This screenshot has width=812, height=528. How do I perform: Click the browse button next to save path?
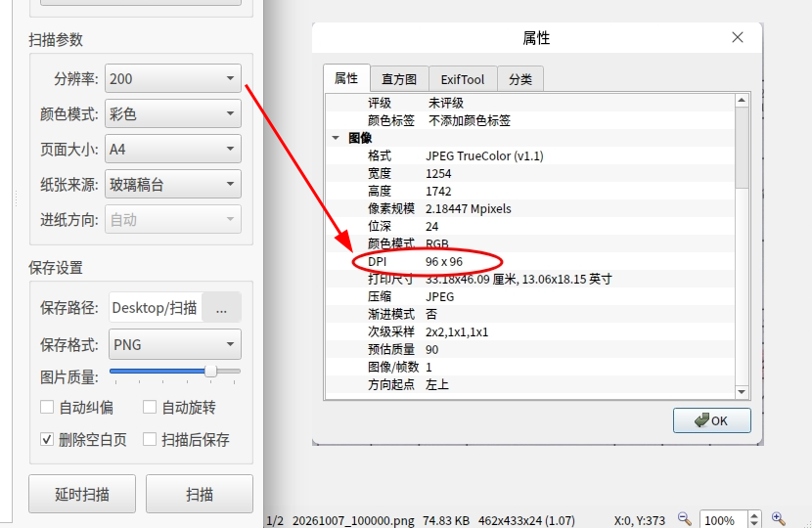point(221,307)
